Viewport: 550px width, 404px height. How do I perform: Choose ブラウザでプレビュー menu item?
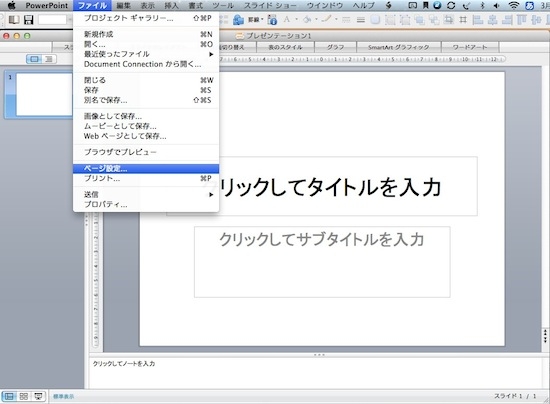pyautogui.click(x=146, y=152)
